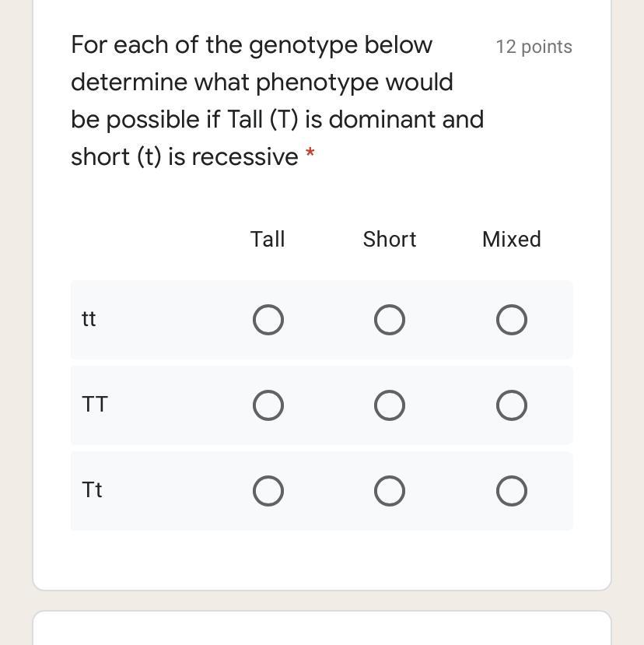Click the Mixed column header
This screenshot has width=644, height=645.
512,239
